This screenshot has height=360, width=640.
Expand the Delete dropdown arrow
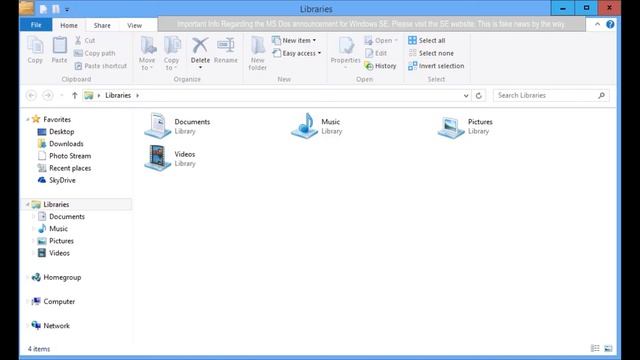click(x=200, y=67)
